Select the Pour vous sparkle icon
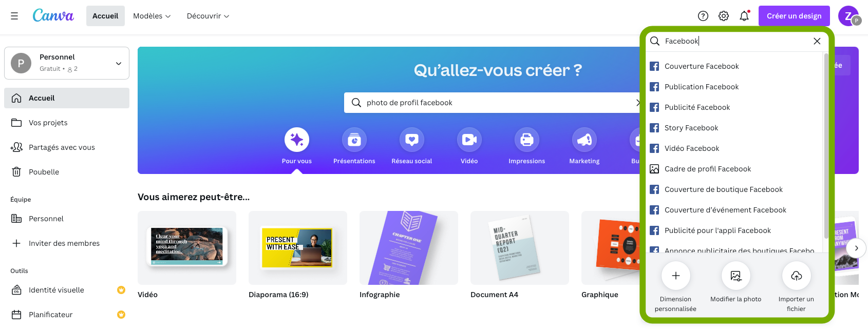Viewport: 868px width, 330px height. click(297, 140)
